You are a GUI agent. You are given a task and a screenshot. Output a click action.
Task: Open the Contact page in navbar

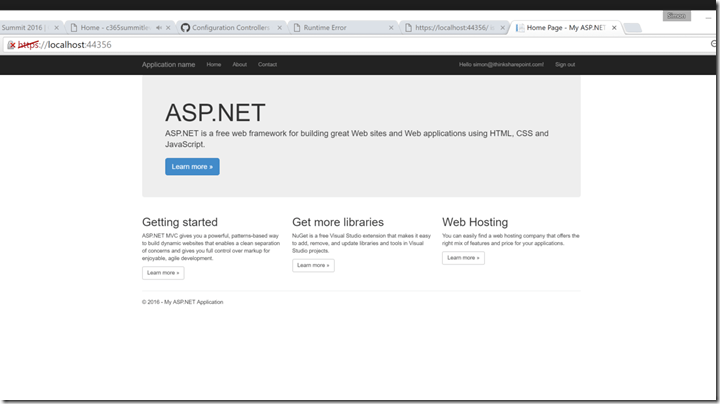coord(267,65)
